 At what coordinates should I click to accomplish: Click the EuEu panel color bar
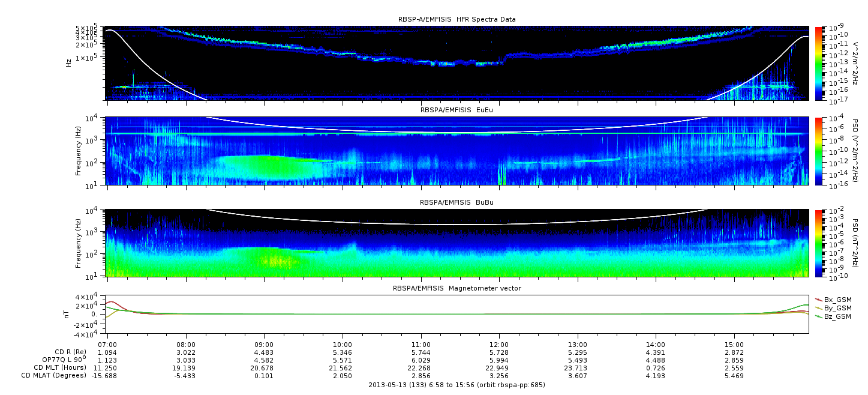pos(819,151)
